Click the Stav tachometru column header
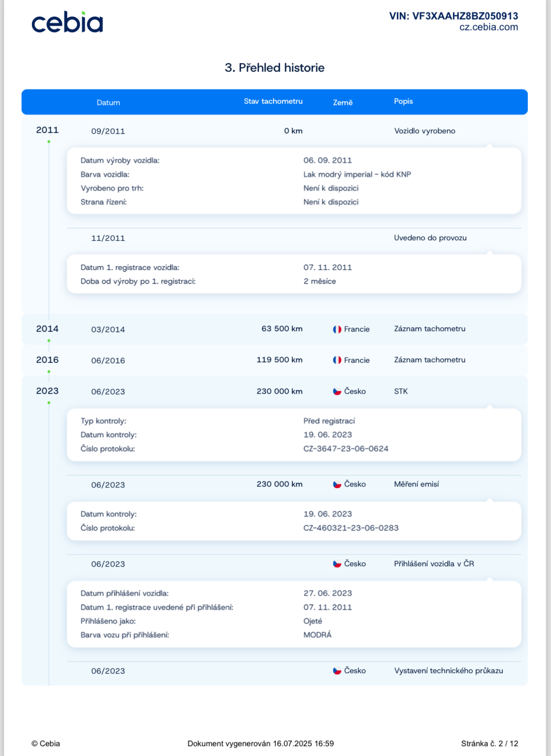Viewport: 551px width, 756px height. [273, 101]
